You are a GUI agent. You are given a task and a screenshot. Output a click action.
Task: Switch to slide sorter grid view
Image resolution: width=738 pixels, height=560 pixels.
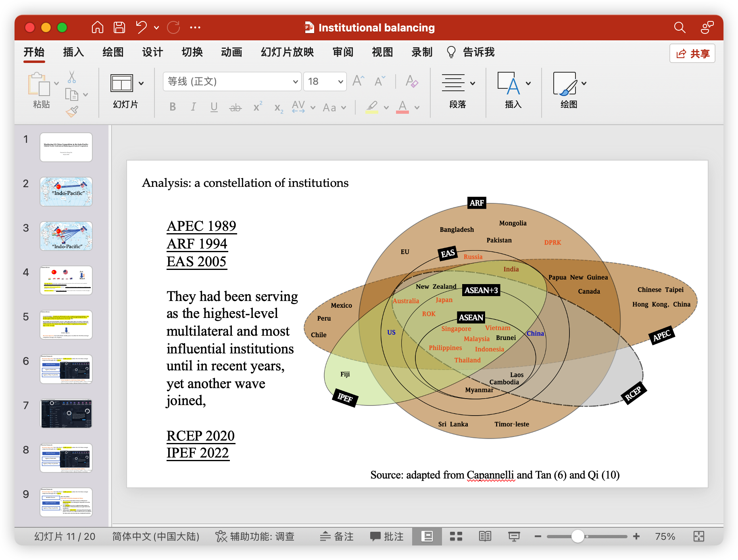pyautogui.click(x=456, y=536)
